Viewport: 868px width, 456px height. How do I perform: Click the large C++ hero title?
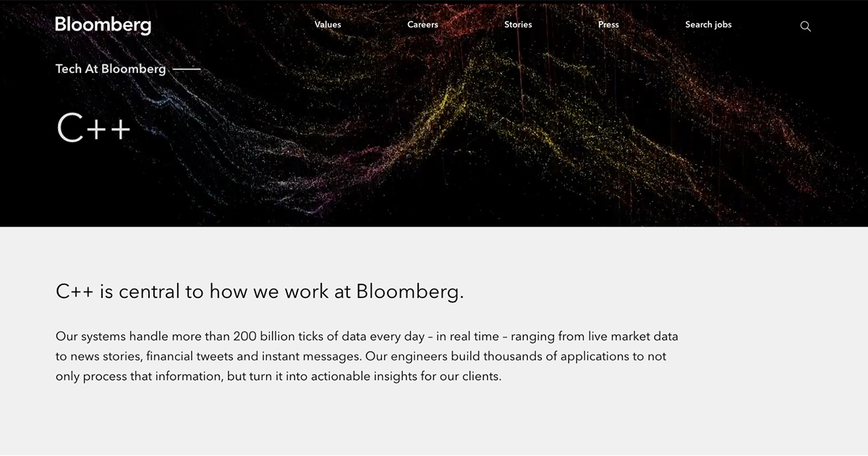[x=93, y=128]
